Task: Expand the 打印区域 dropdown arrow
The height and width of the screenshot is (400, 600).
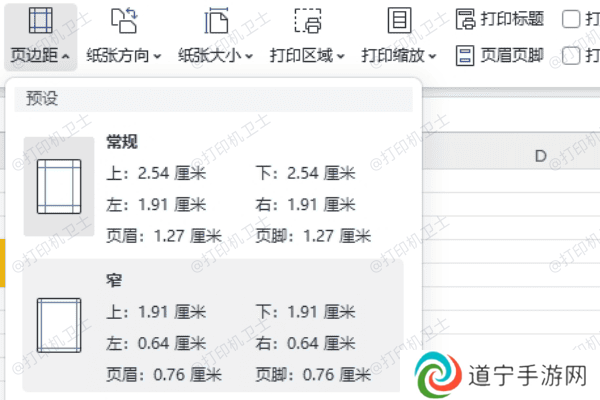Action: 341,57
